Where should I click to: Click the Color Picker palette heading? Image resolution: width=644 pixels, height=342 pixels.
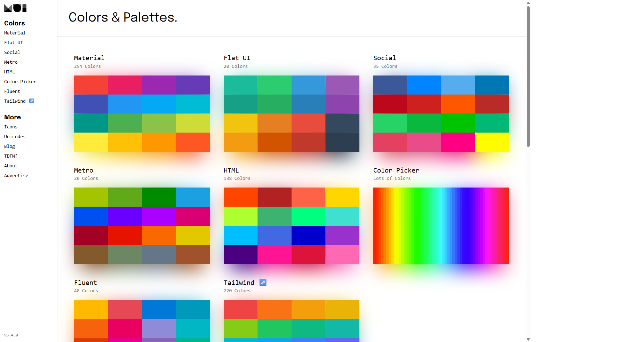click(396, 170)
